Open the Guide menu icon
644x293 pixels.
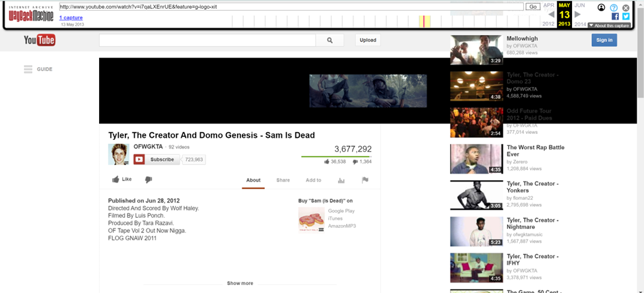28,69
